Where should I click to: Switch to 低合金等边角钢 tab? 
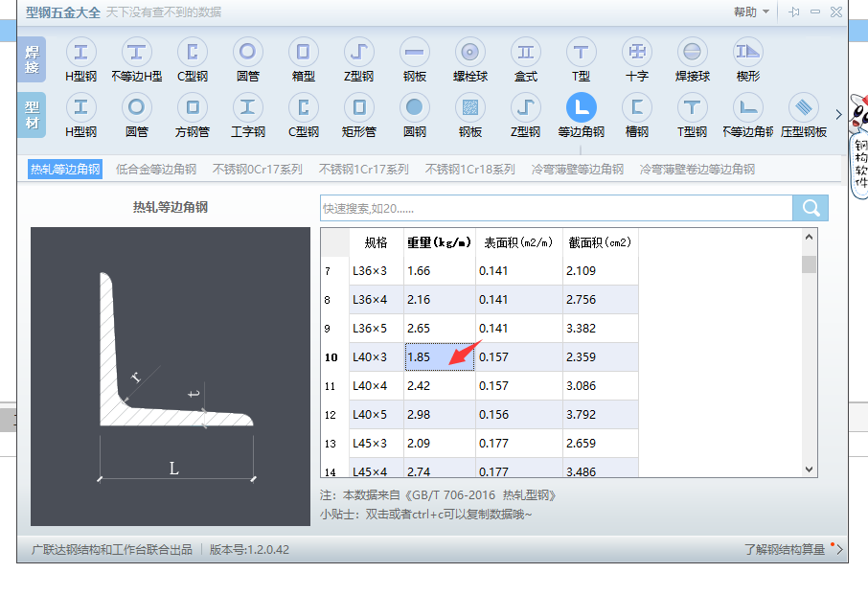click(156, 169)
